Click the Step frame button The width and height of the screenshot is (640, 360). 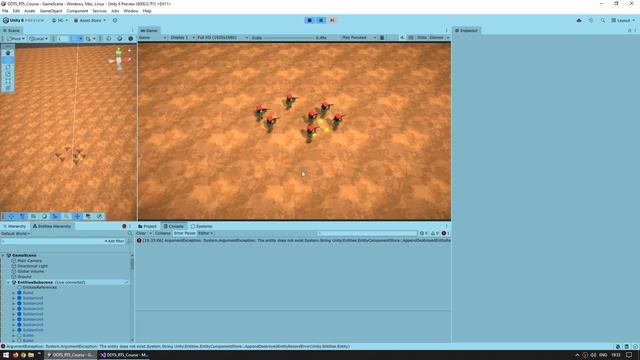(x=332, y=20)
